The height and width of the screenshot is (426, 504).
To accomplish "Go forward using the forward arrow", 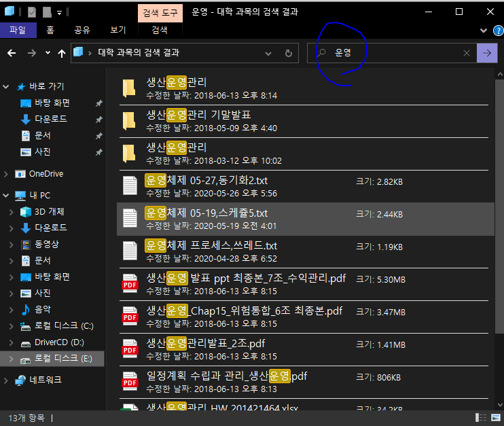I will click(x=31, y=53).
